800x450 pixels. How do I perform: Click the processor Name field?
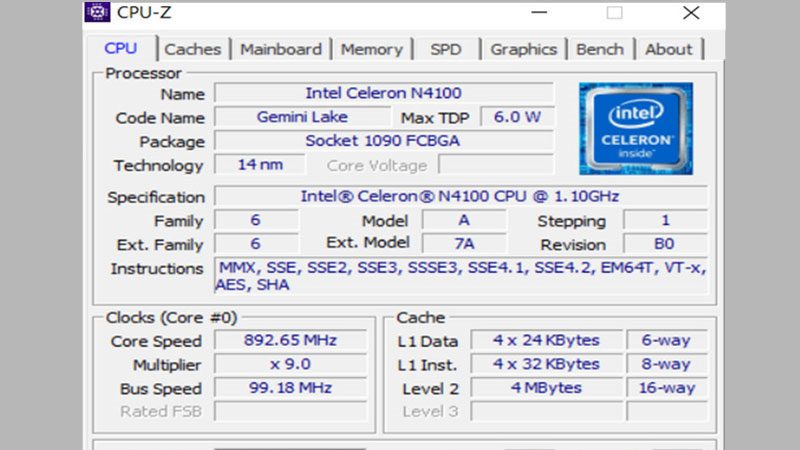point(384,93)
